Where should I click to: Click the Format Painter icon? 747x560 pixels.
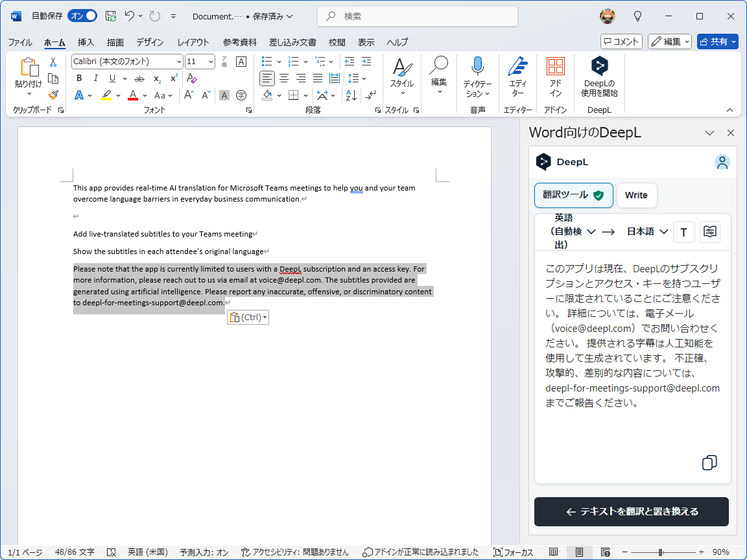(54, 95)
